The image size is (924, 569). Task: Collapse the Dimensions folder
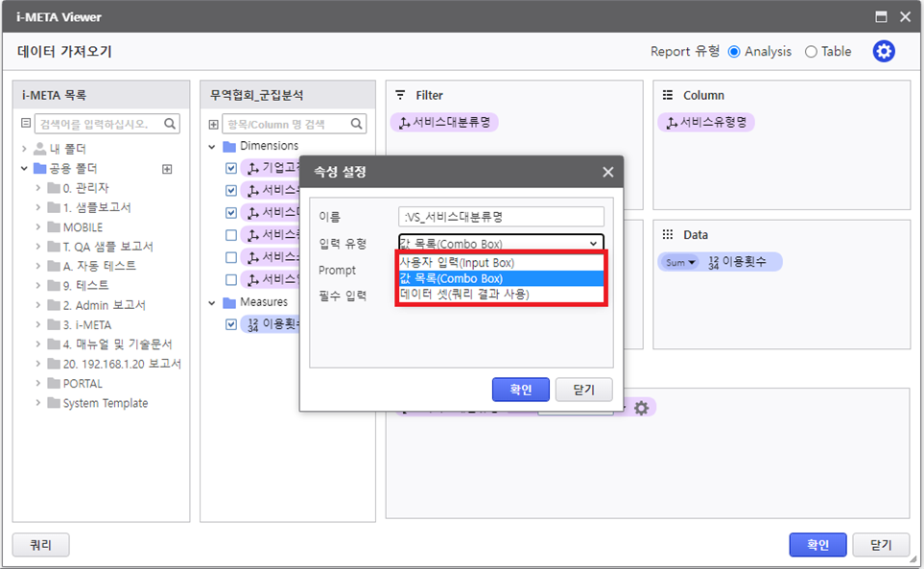[213, 147]
